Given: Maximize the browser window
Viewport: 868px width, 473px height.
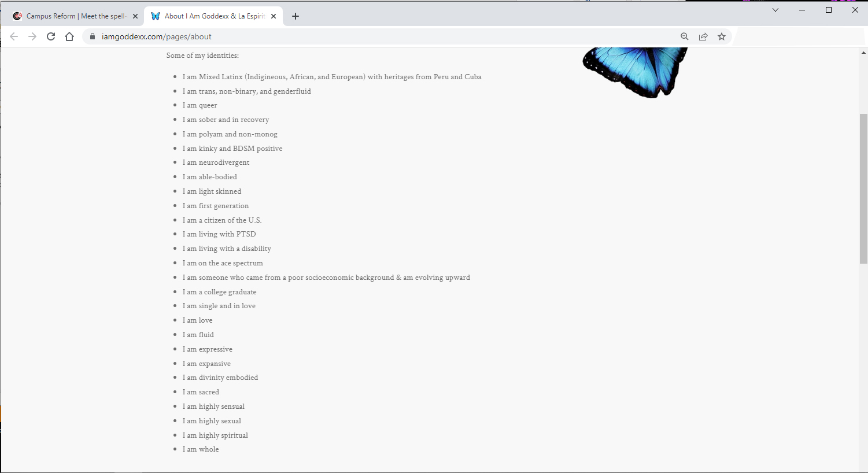Looking at the screenshot, I should [x=829, y=10].
